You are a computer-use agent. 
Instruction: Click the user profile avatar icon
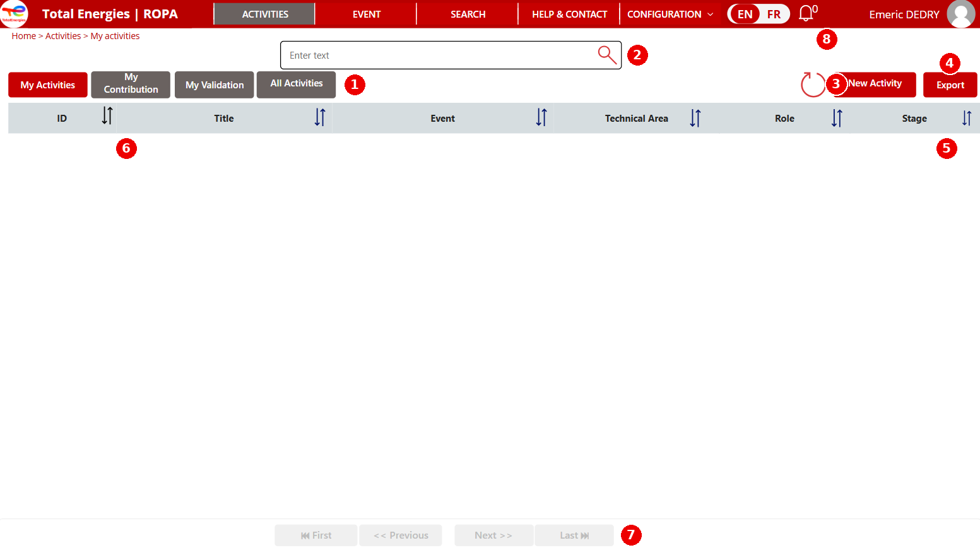(961, 14)
